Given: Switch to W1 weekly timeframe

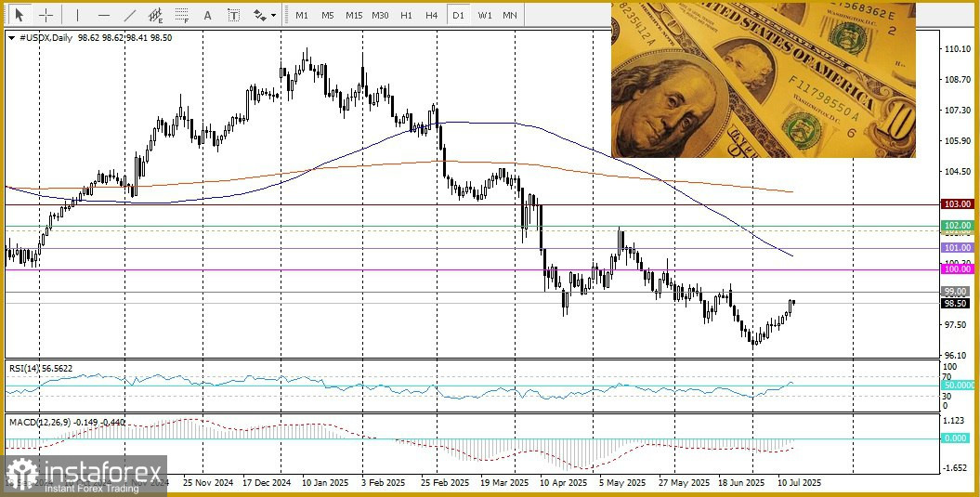Looking at the screenshot, I should 484,15.
